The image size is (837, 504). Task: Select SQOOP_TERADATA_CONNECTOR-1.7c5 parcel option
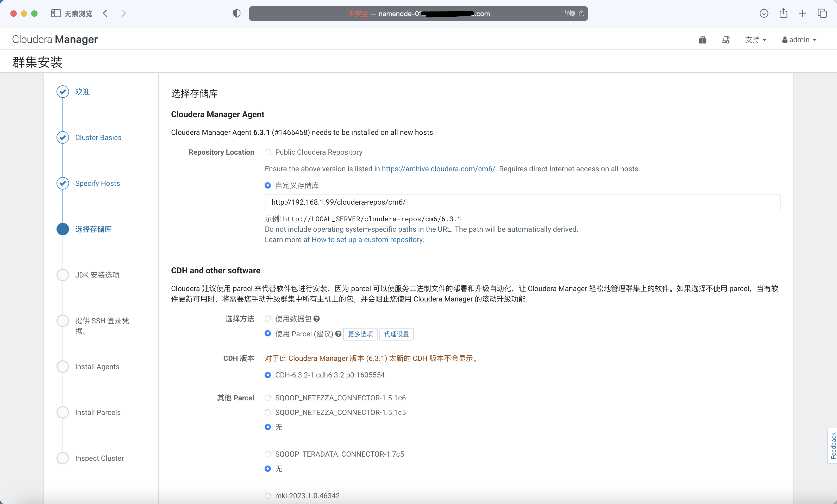click(268, 454)
